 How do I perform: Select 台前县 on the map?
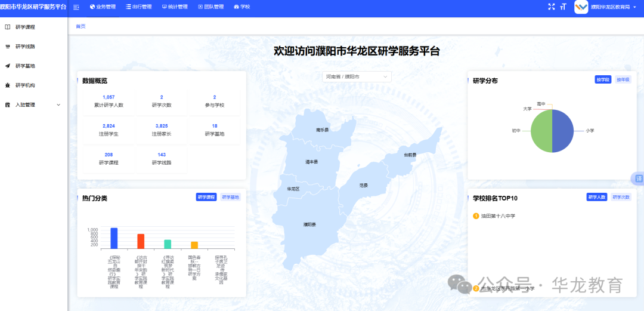tap(410, 155)
